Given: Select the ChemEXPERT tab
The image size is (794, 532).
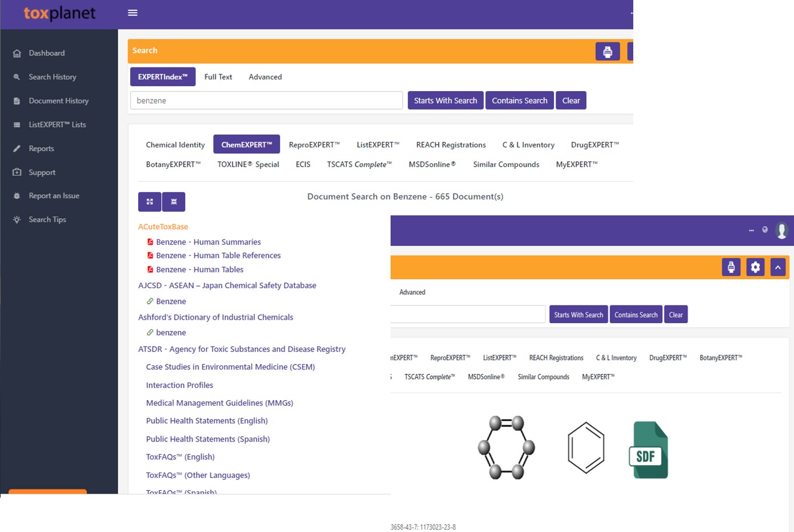Looking at the screenshot, I should pyautogui.click(x=246, y=145).
